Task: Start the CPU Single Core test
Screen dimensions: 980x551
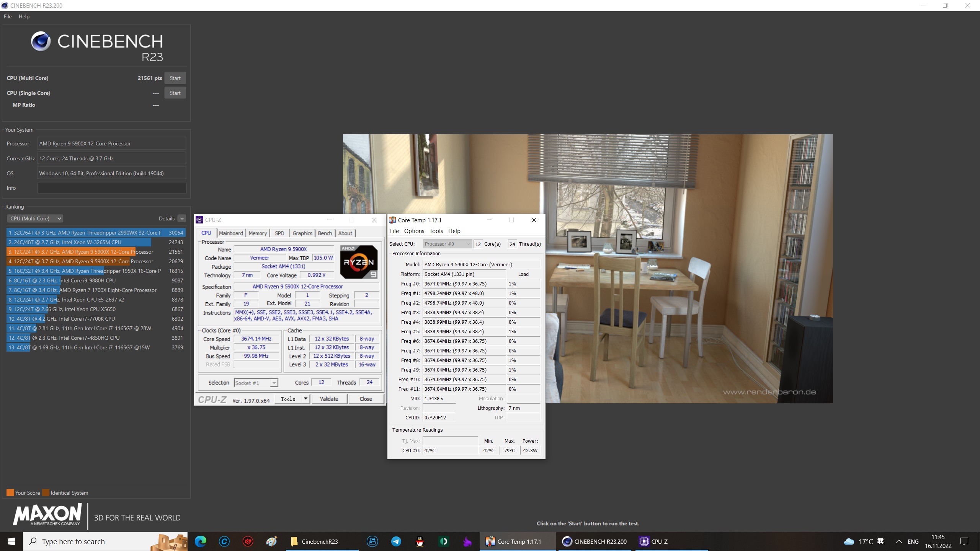Action: (175, 93)
